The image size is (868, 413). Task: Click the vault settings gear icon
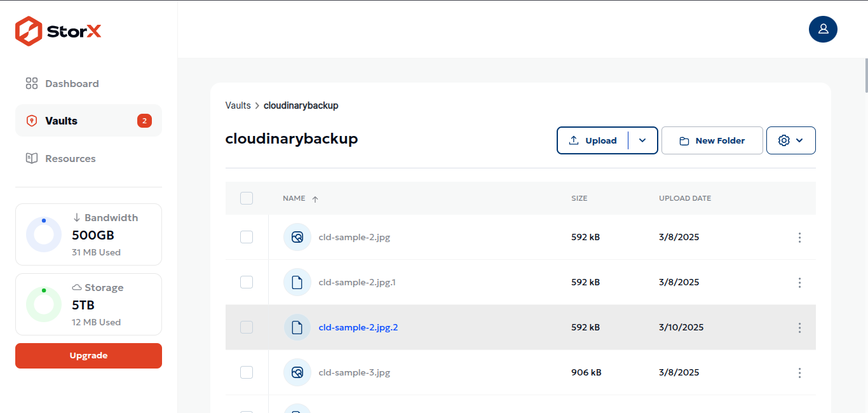784,140
